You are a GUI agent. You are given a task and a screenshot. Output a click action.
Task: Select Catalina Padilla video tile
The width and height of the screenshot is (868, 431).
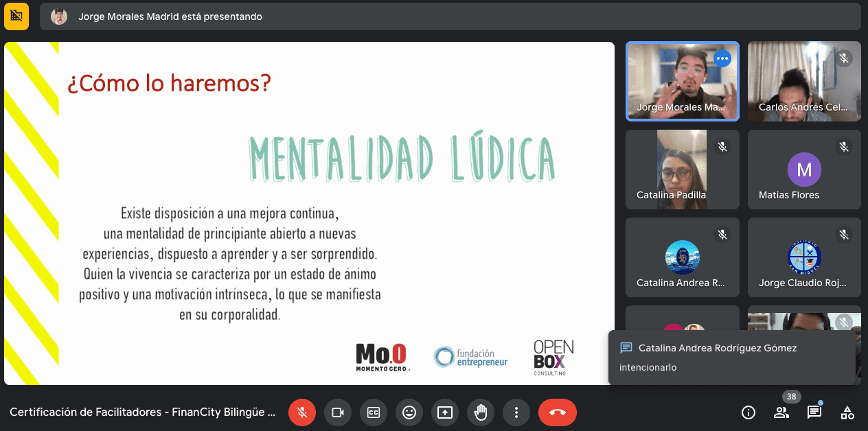pyautogui.click(x=683, y=170)
